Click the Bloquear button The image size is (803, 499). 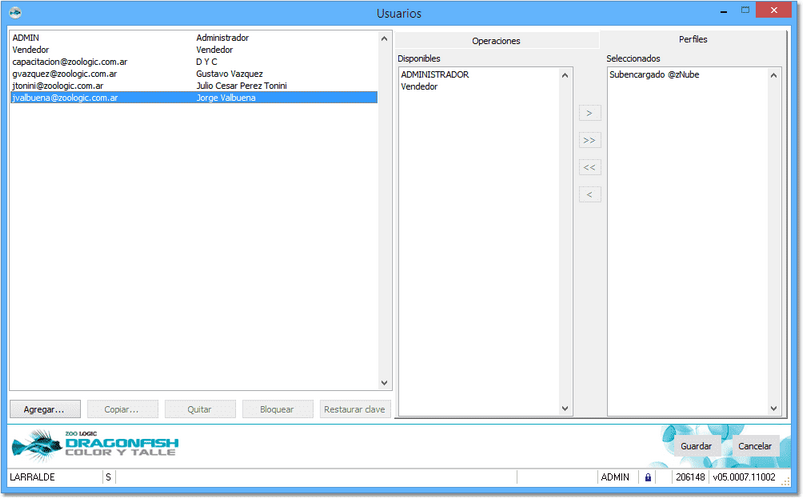point(277,409)
